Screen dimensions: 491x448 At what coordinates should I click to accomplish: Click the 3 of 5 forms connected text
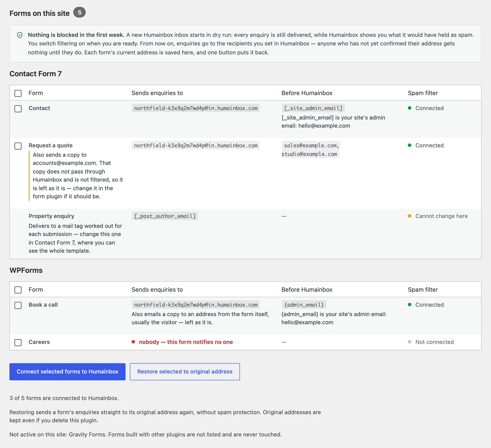(x=64, y=398)
